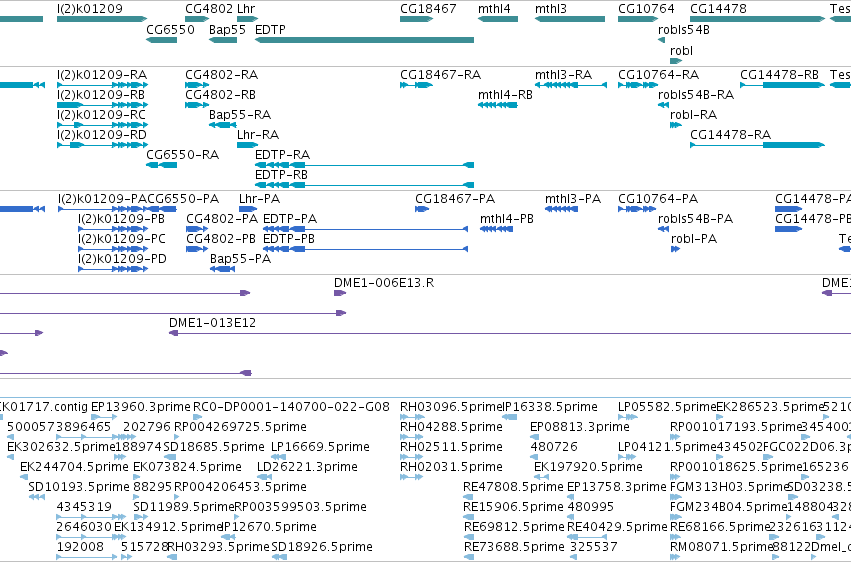Image resolution: width=851 pixels, height=562 pixels.
Task: Open the CG18467 gene feature
Action: [416, 19]
